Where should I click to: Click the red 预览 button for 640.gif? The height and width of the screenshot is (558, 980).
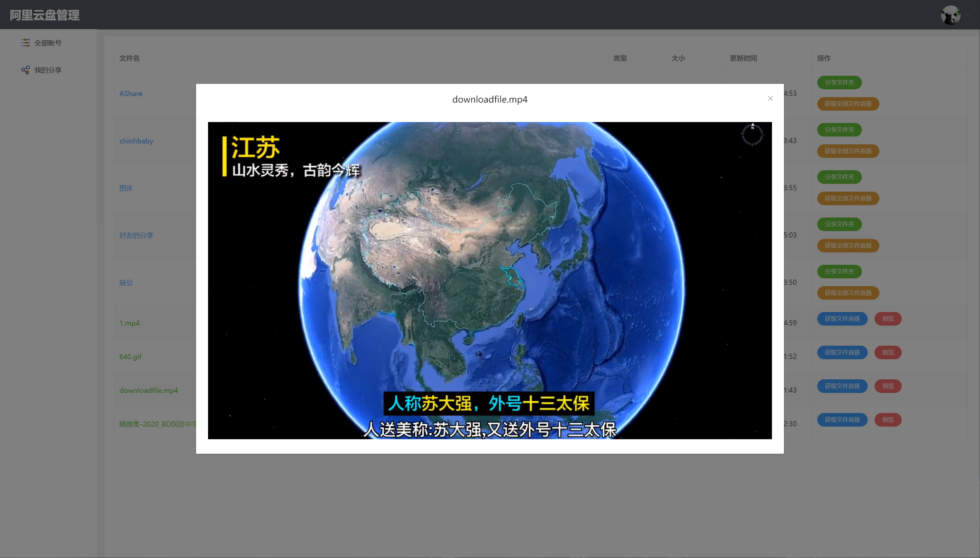[x=888, y=352]
